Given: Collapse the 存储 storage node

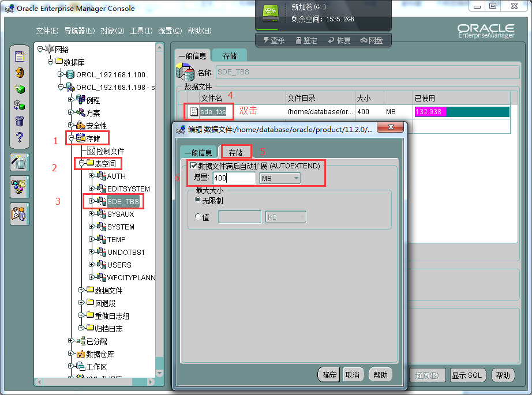Looking at the screenshot, I should point(71,138).
